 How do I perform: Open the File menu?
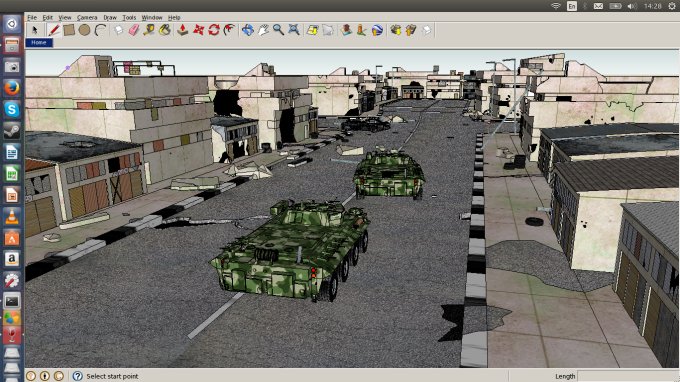tap(32, 18)
